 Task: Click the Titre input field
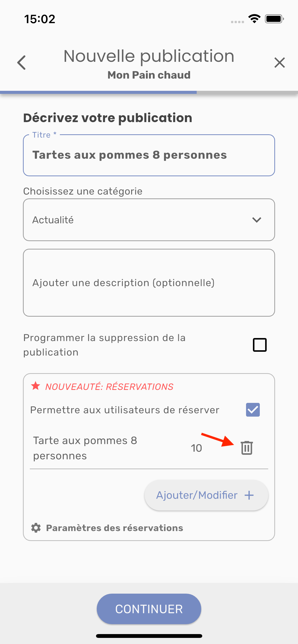[x=149, y=155]
